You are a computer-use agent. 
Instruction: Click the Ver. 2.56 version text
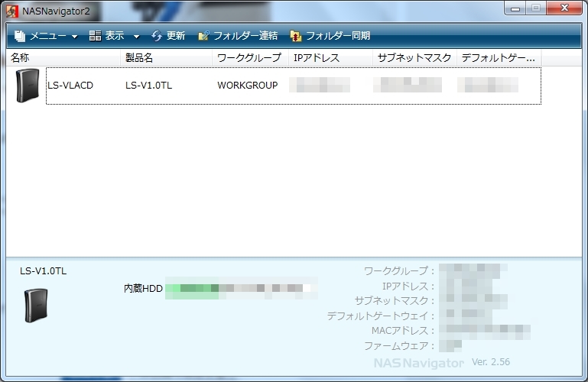[490, 362]
